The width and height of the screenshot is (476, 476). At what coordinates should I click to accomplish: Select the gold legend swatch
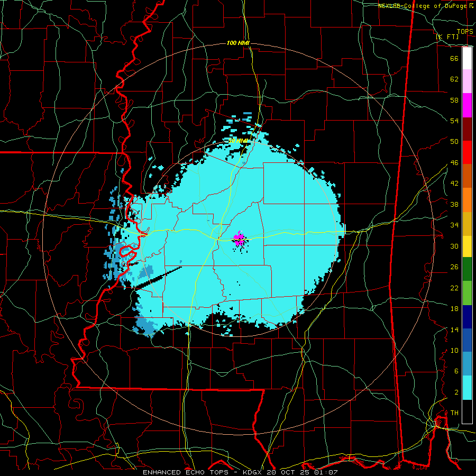coord(467,224)
